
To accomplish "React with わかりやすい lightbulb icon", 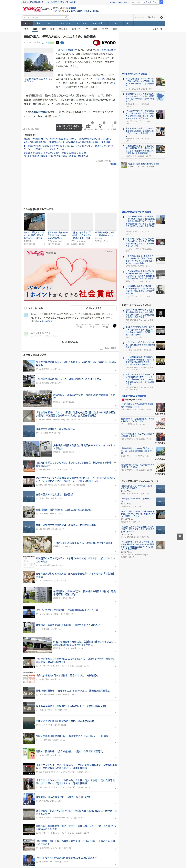I will pyautogui.click(x=100, y=126).
